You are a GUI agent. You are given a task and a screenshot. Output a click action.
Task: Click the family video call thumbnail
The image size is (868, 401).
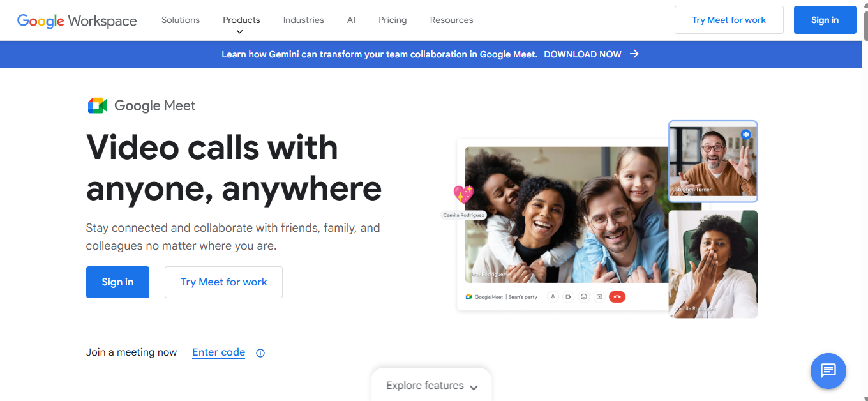pos(567,215)
